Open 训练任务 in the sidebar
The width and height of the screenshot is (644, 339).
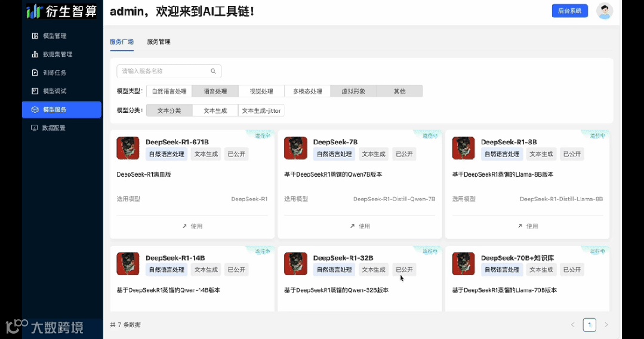point(61,73)
